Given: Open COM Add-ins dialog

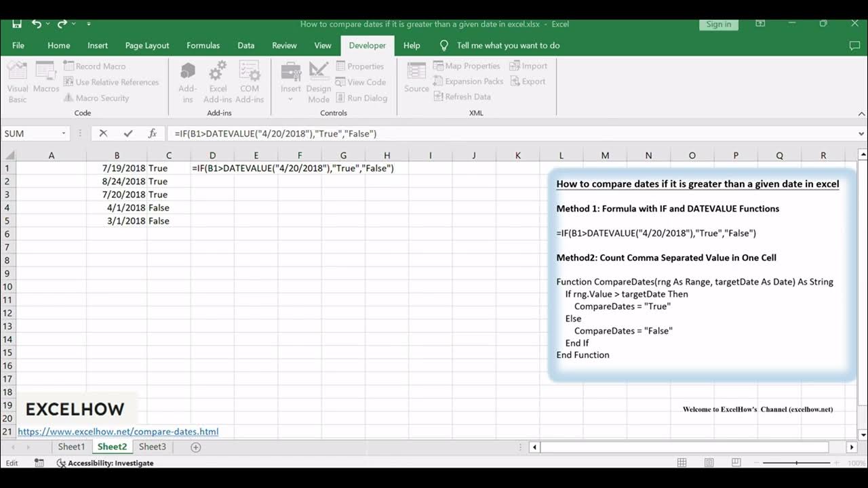Looking at the screenshot, I should click(250, 82).
